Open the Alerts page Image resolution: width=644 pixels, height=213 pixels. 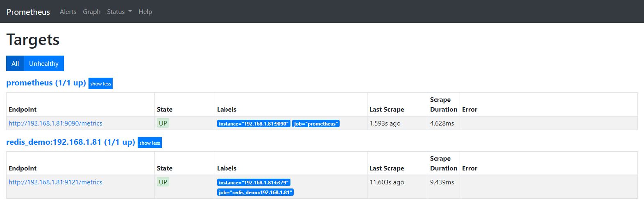click(68, 12)
